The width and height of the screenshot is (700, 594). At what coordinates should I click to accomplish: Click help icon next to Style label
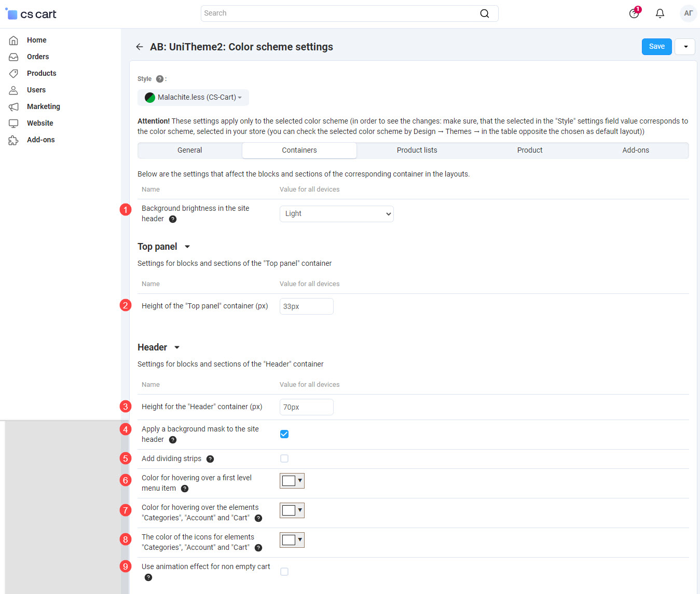[160, 79]
